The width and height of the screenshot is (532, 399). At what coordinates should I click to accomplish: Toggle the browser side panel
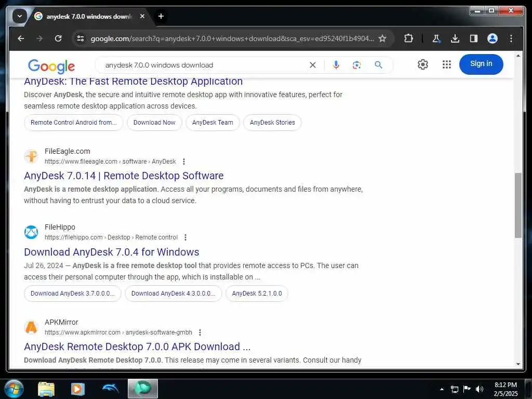pos(474,38)
